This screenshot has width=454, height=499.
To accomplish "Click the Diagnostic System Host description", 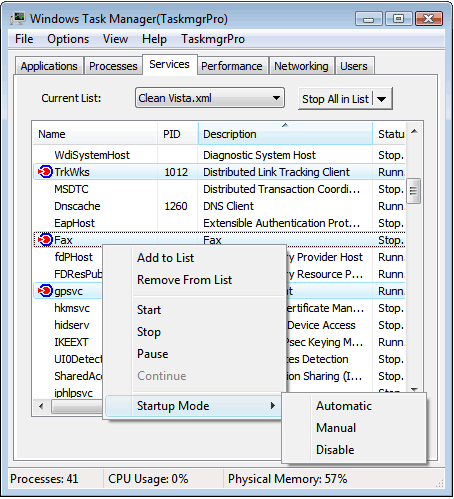I will click(259, 155).
